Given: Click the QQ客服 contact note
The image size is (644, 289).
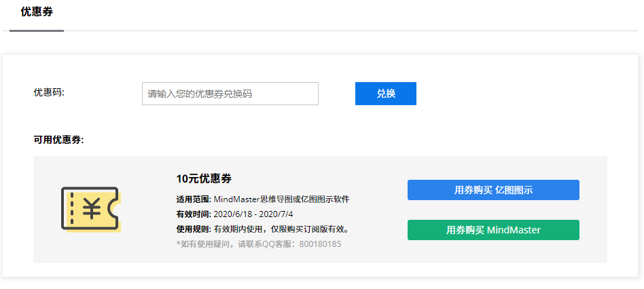Looking at the screenshot, I should pos(236,244).
